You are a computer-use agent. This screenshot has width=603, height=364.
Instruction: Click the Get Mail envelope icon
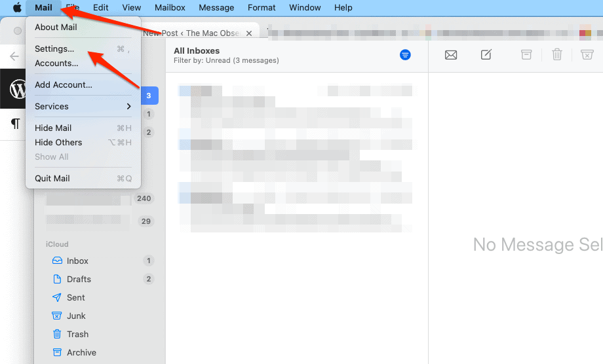point(451,55)
